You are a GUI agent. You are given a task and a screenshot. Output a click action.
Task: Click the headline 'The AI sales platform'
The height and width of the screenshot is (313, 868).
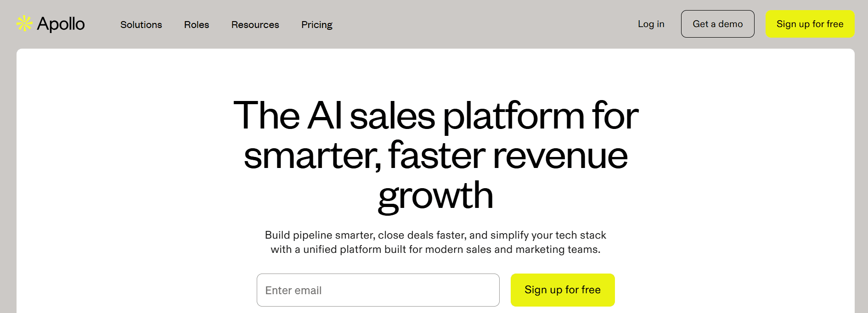435,117
